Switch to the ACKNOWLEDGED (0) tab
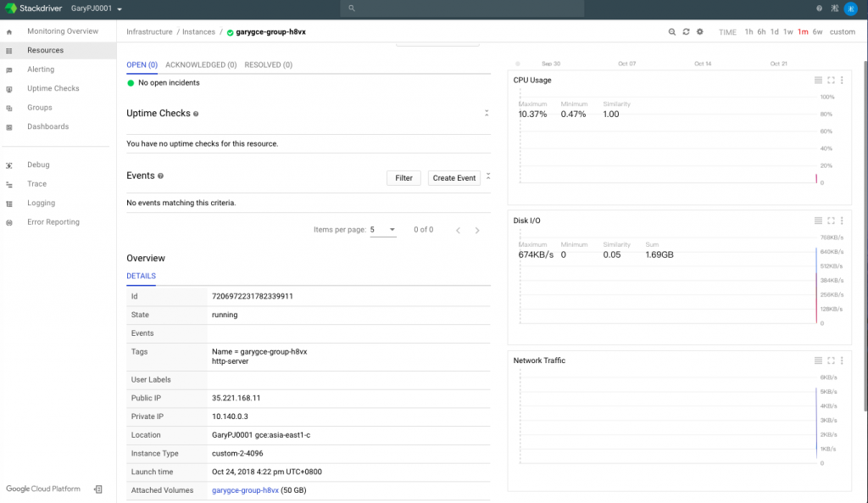 click(201, 64)
